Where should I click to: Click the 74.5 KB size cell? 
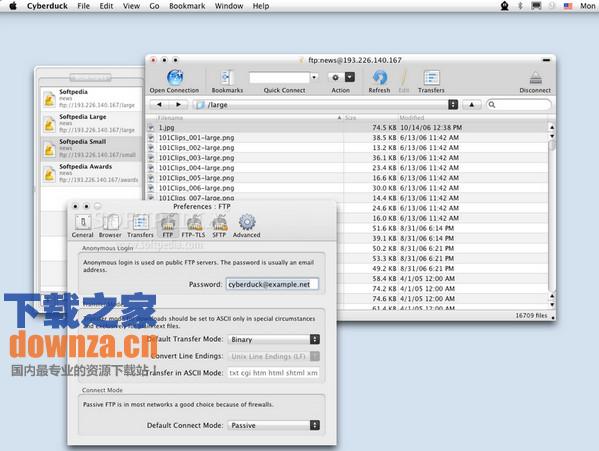pyautogui.click(x=384, y=128)
